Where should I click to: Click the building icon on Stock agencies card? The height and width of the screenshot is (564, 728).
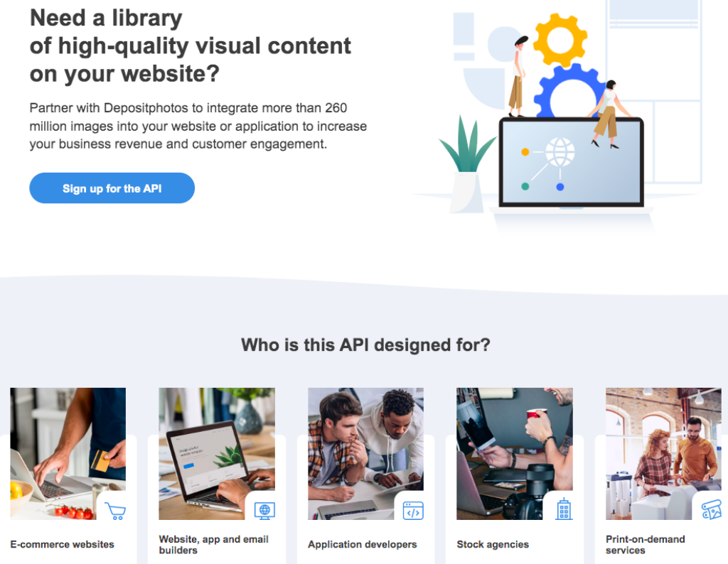click(564, 509)
